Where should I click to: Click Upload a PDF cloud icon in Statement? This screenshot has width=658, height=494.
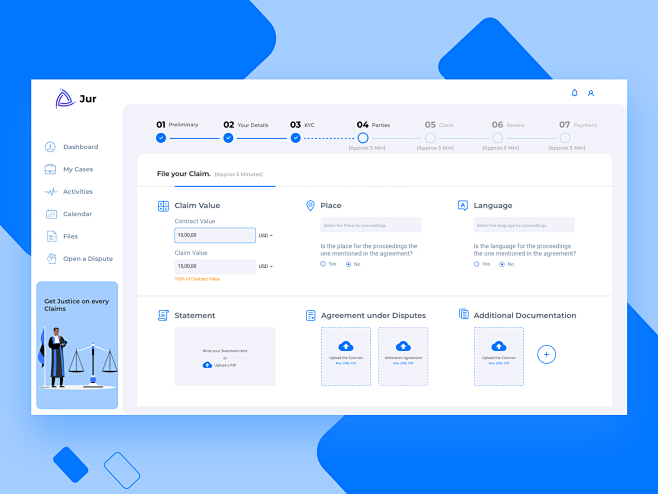(x=207, y=365)
